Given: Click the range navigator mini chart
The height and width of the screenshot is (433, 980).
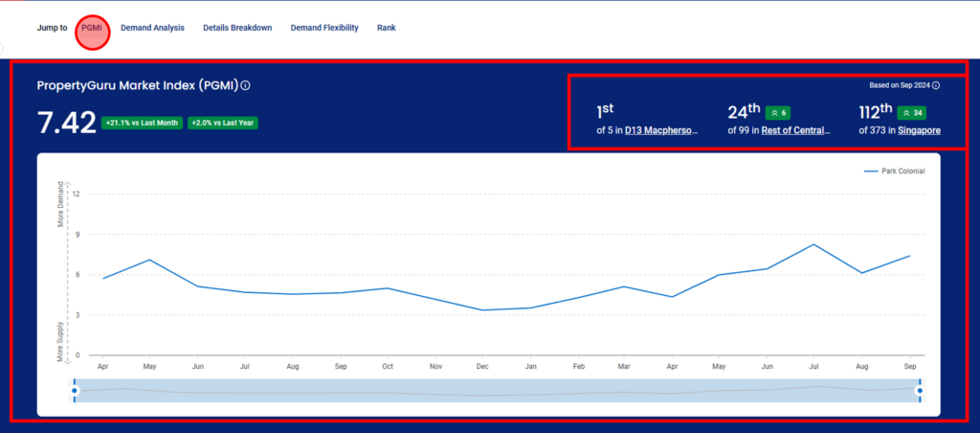Looking at the screenshot, I should [497, 391].
